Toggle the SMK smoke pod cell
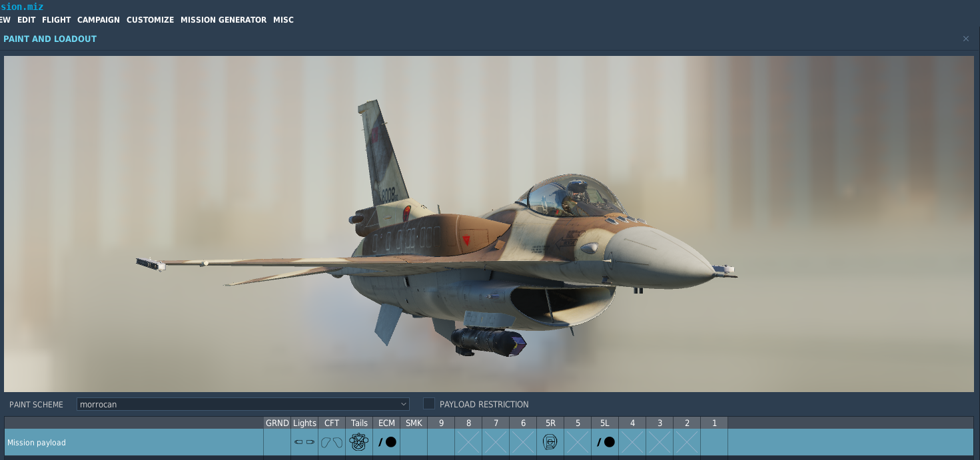The image size is (980, 460). (413, 441)
